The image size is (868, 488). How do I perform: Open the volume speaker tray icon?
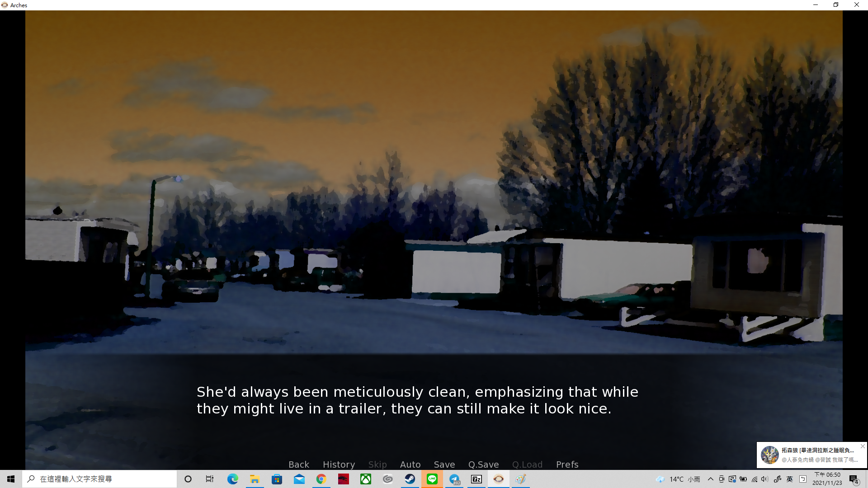[765, 479]
